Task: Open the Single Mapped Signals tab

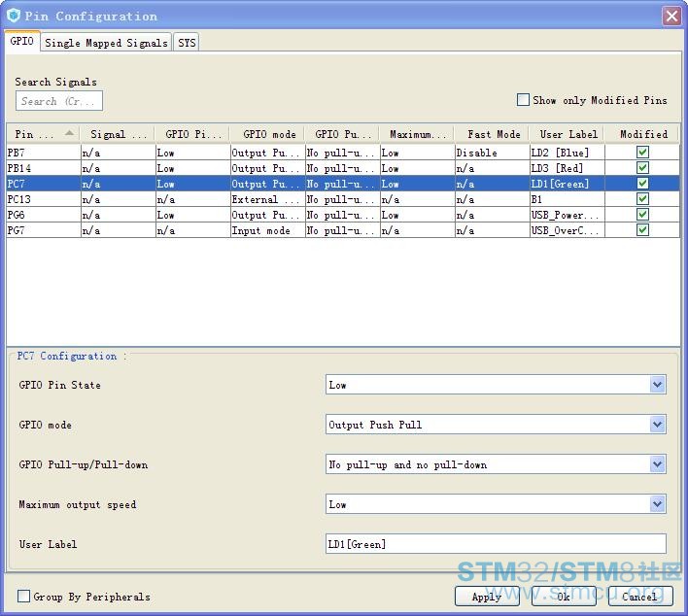Action: point(106,43)
